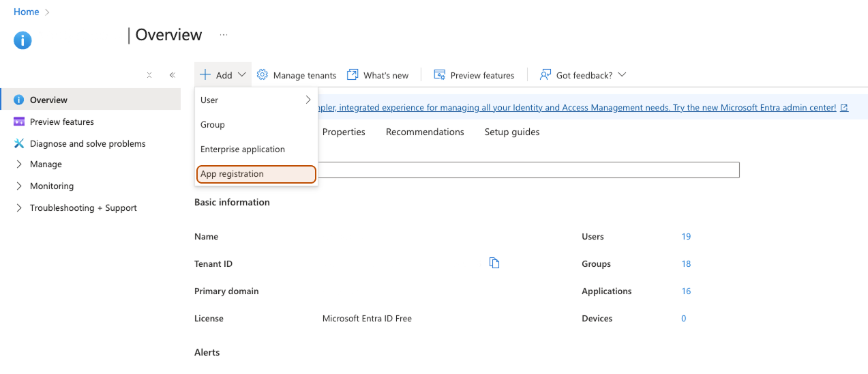This screenshot has width=868, height=374.
Task: Click the Preview features toolbar label
Action: click(483, 75)
